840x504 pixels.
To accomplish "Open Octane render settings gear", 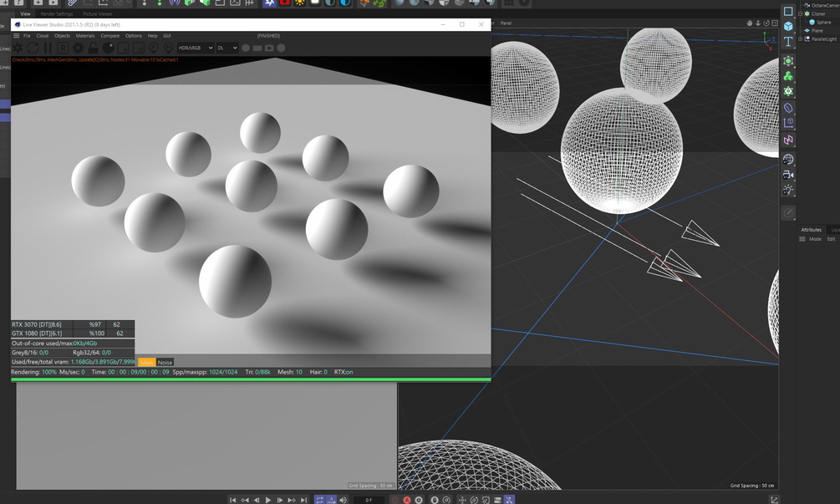I will point(78,48).
